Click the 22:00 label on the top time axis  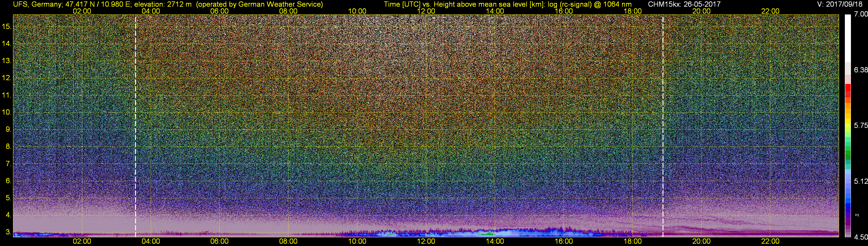pos(770,11)
